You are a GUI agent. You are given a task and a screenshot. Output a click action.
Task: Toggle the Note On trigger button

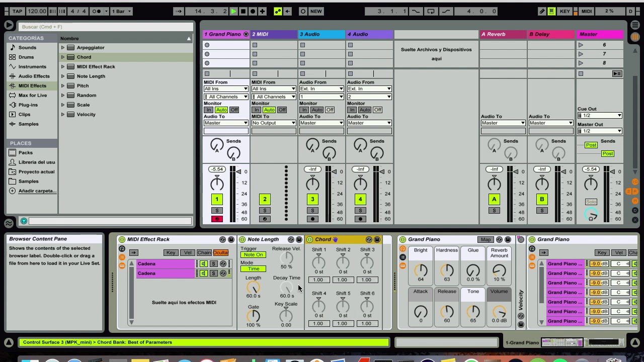[253, 255]
